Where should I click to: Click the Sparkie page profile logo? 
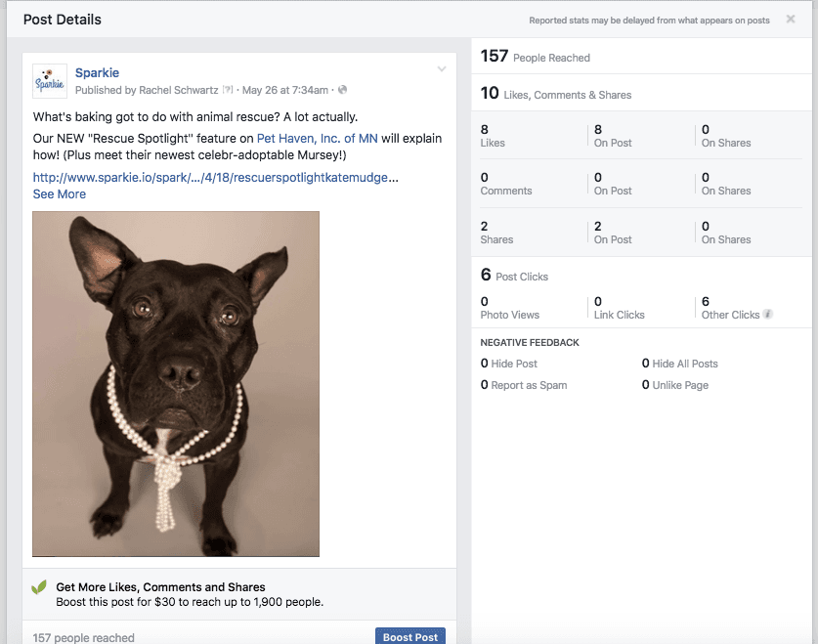(x=50, y=81)
